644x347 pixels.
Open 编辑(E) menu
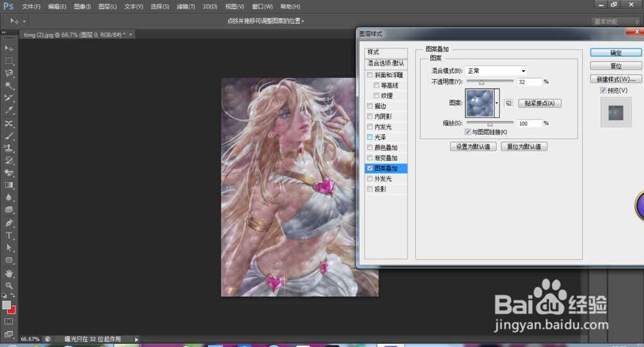57,6
